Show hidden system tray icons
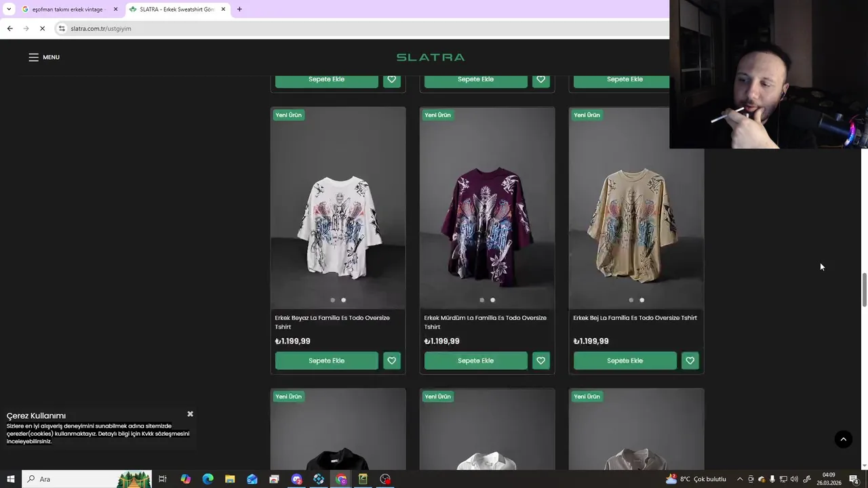 tap(740, 479)
